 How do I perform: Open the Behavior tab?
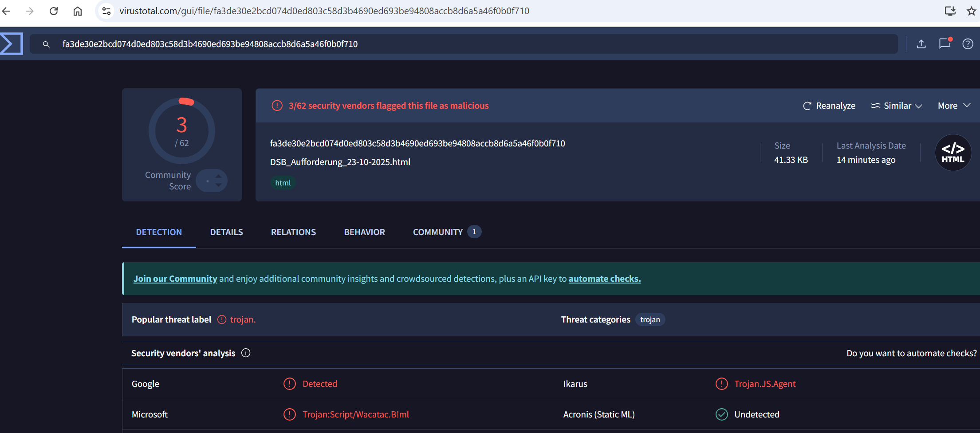365,232
